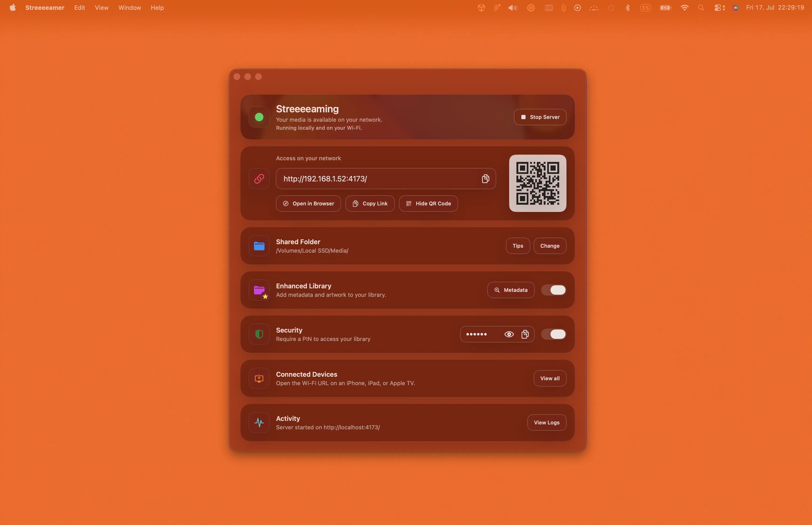
Task: Click the Activity waveform icon
Action: click(x=259, y=423)
